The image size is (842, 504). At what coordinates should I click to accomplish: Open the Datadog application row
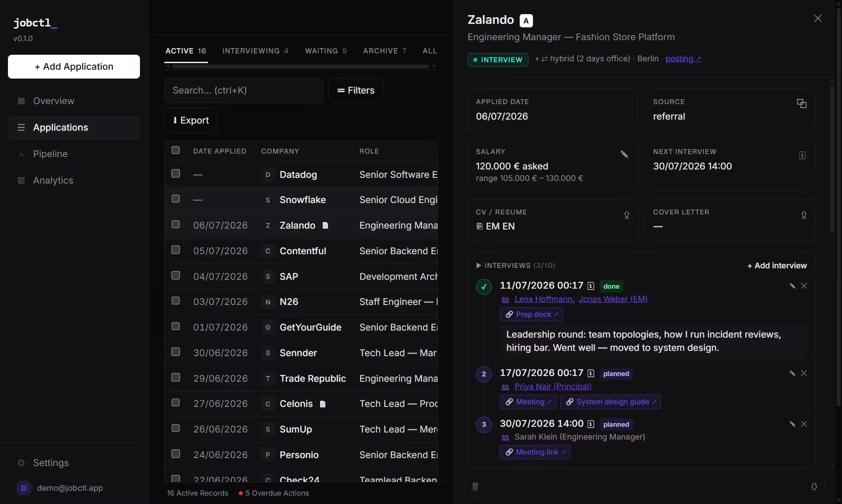click(x=301, y=175)
